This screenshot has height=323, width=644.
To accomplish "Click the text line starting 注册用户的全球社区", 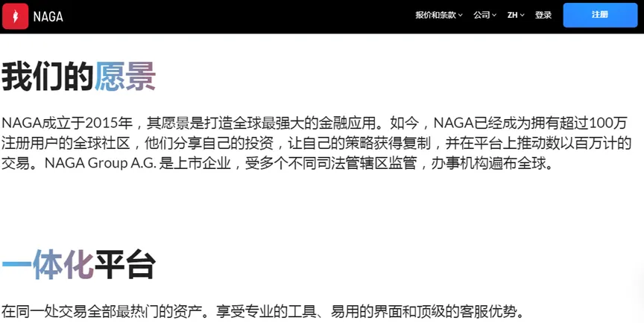I will (x=316, y=143).
